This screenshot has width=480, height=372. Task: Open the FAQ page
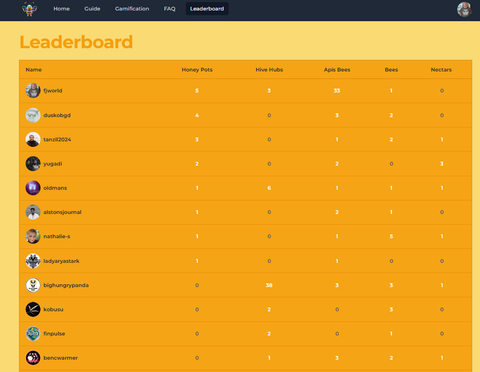(169, 9)
